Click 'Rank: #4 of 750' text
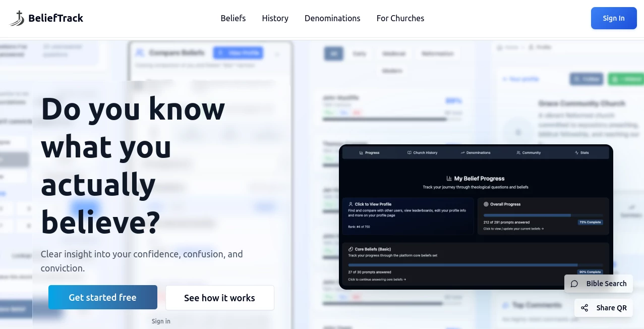 click(x=359, y=227)
